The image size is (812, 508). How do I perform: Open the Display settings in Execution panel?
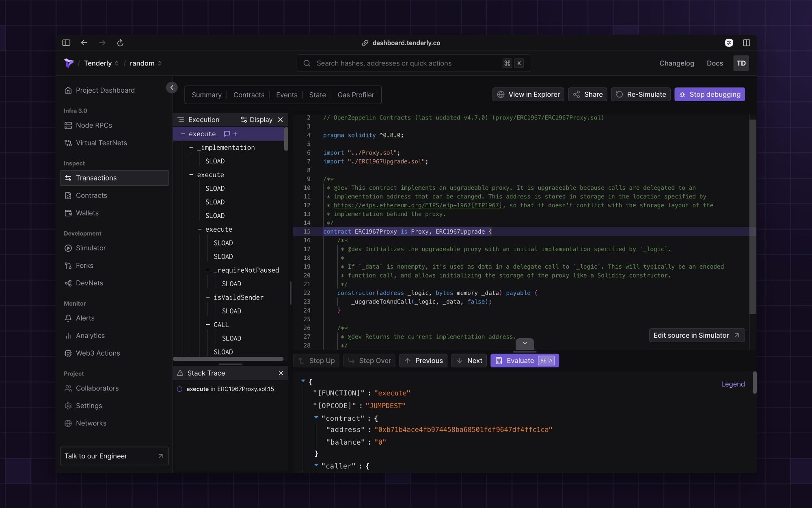click(x=257, y=119)
